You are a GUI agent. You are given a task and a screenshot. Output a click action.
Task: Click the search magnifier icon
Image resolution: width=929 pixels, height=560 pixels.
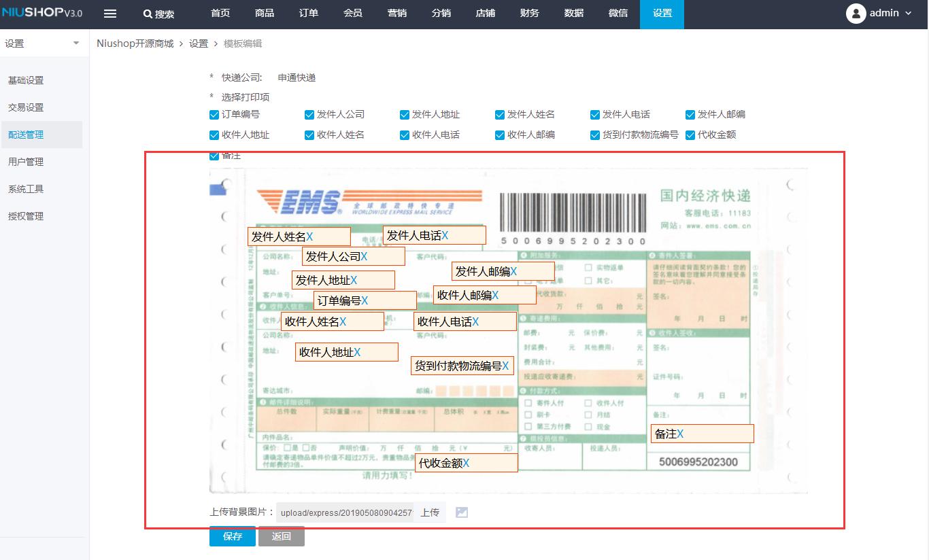145,14
